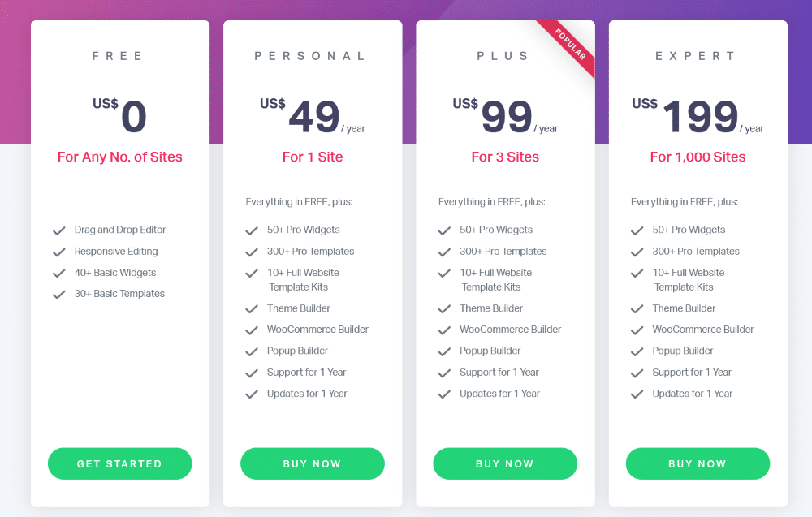This screenshot has height=517, width=812.
Task: Click Buy Now in Personal plan
Action: coord(312,463)
